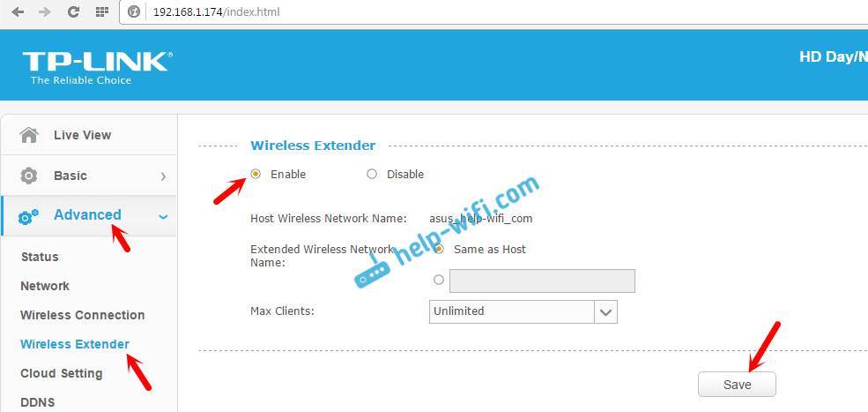Image resolution: width=868 pixels, height=412 pixels.
Task: Select the Disable radio button
Action: (x=372, y=174)
